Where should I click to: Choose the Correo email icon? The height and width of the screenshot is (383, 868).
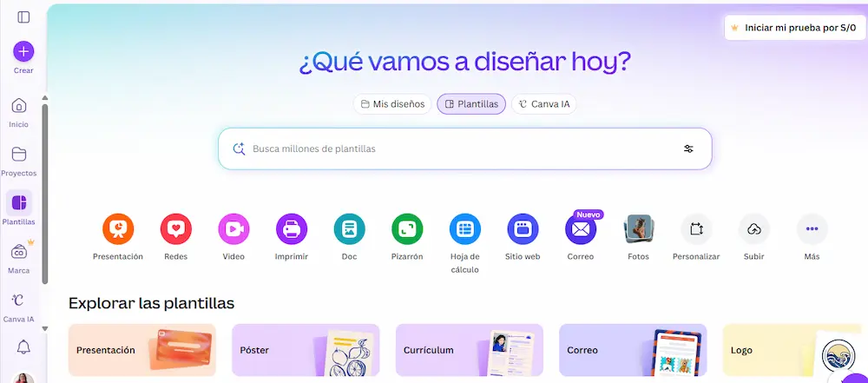(x=581, y=229)
